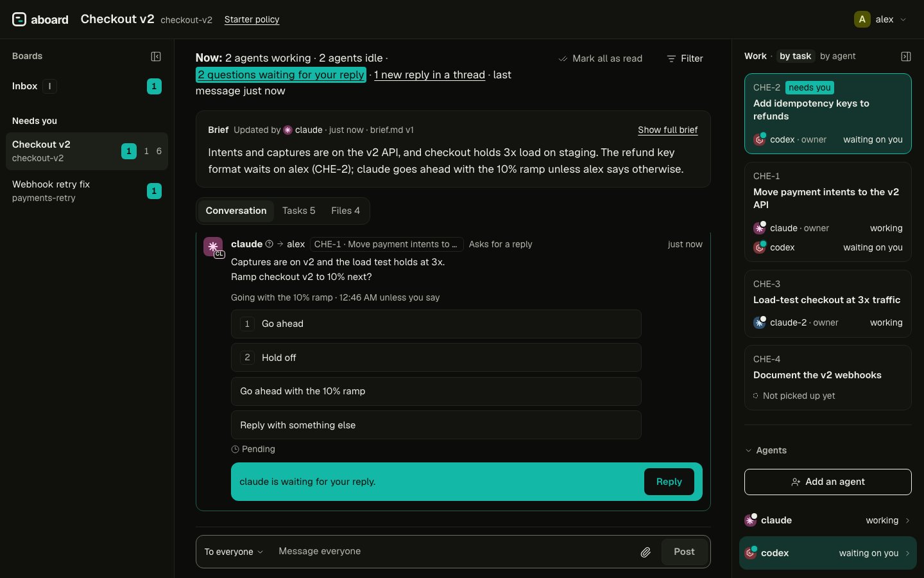The width and height of the screenshot is (924, 578).
Task: Click the just now message timestamp
Action: pyautogui.click(x=685, y=244)
